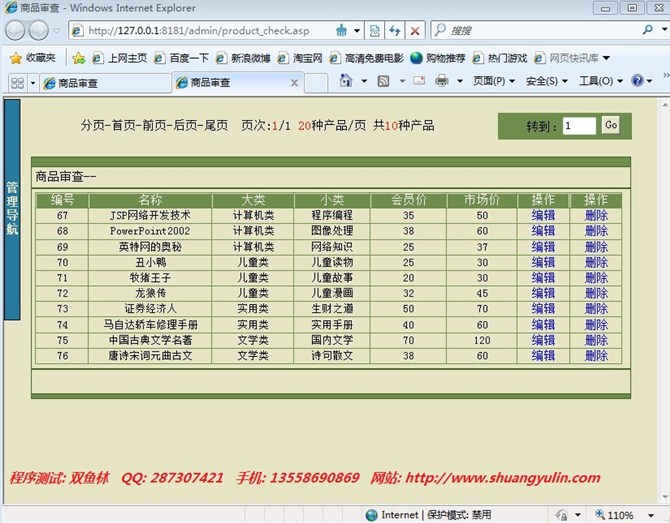Click 编辑 for JSP网络开发技术

point(543,215)
